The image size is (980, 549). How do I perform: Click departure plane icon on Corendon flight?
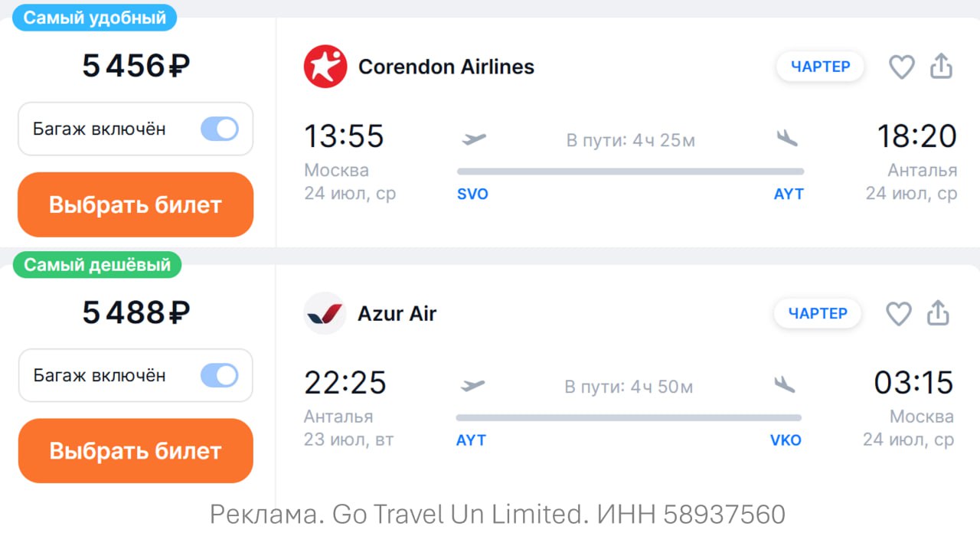pos(475,139)
